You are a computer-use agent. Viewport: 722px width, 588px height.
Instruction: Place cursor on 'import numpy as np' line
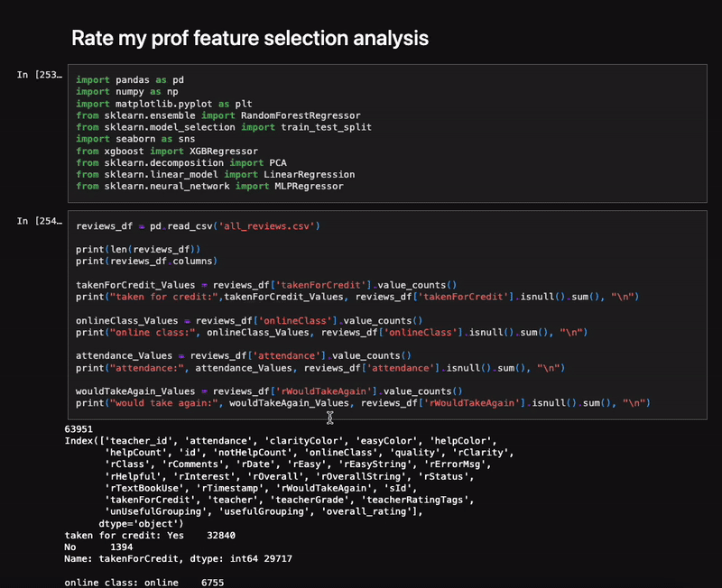[x=127, y=92]
